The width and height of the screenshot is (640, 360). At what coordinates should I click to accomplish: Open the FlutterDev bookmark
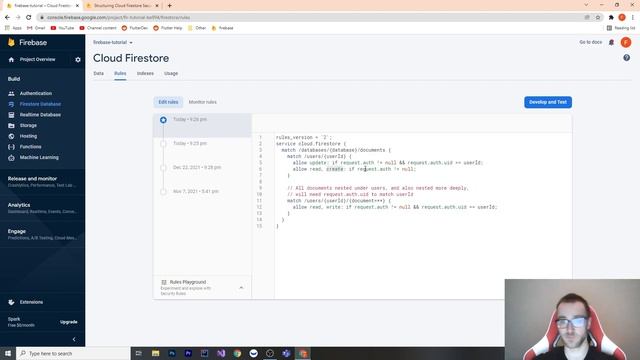135,28
